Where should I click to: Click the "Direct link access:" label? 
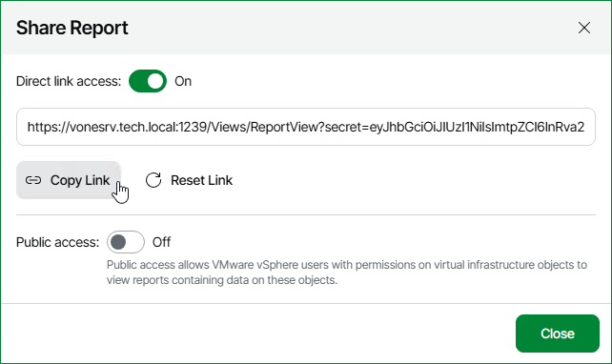coord(69,82)
